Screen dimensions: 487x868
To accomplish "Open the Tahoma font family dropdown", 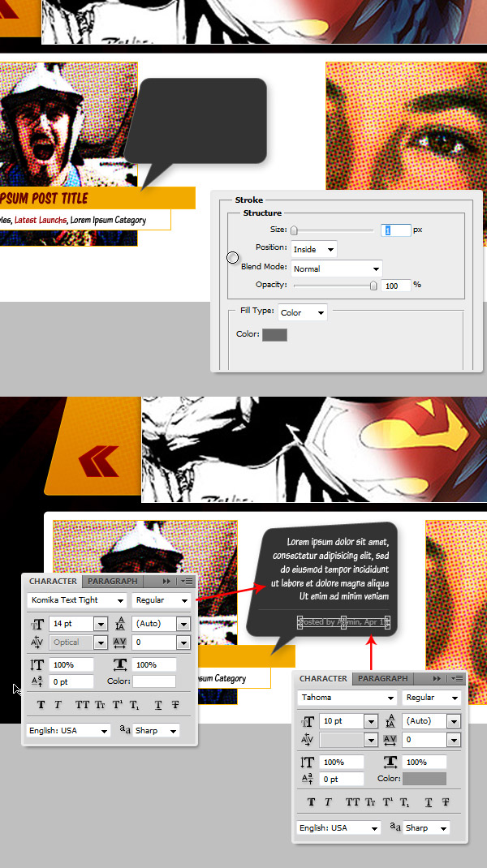I will pyautogui.click(x=347, y=698).
